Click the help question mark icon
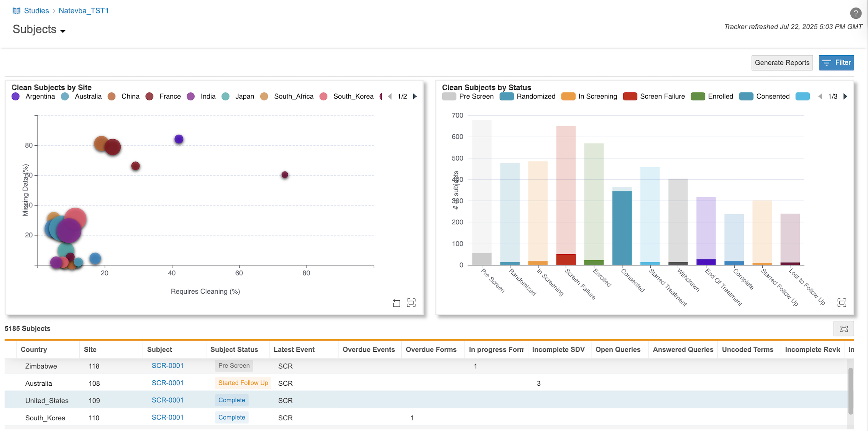Viewport: 868px width, 431px height. click(x=855, y=13)
